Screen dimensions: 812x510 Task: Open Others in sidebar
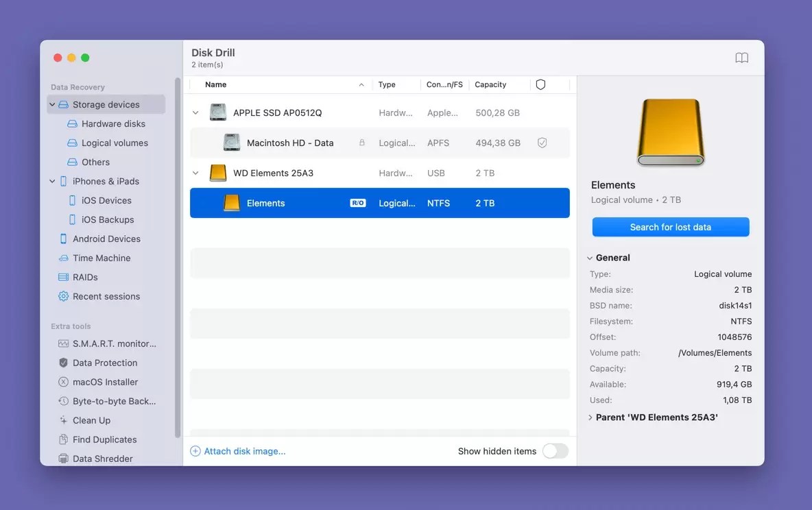[96, 162]
